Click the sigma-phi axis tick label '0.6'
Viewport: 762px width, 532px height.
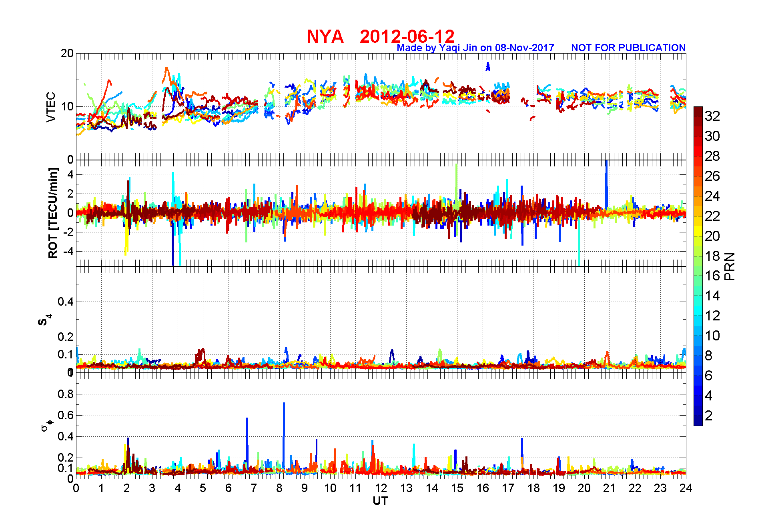[66, 415]
